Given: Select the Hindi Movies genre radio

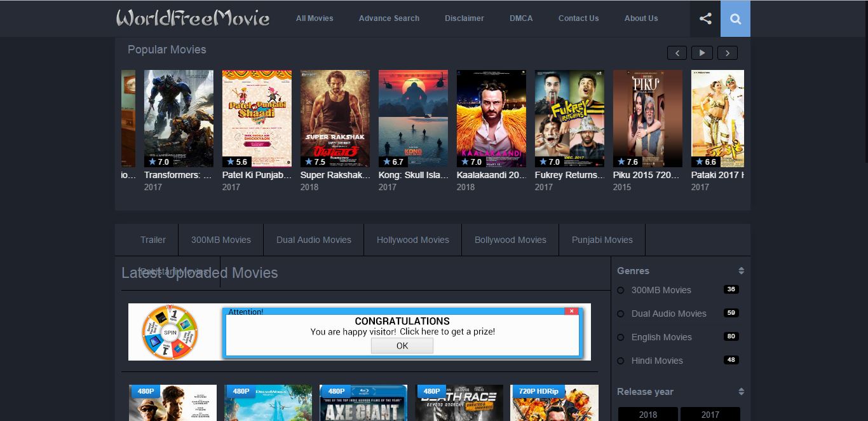Looking at the screenshot, I should point(621,361).
